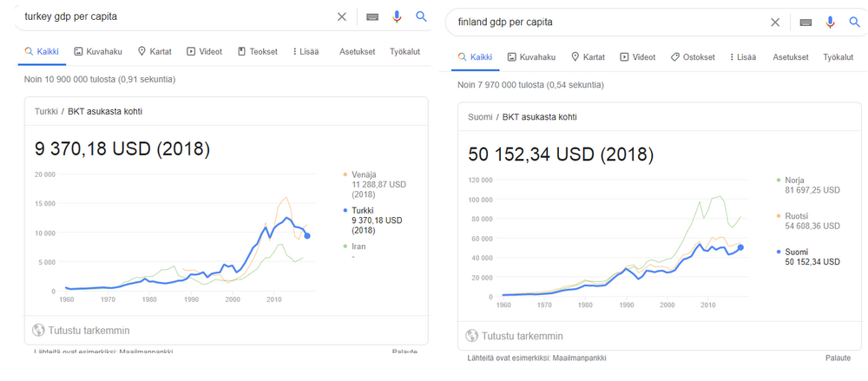Click blue endpoint marker on Turkki line
Image resolution: width=868 pixels, height=381 pixels.
pos(307,236)
